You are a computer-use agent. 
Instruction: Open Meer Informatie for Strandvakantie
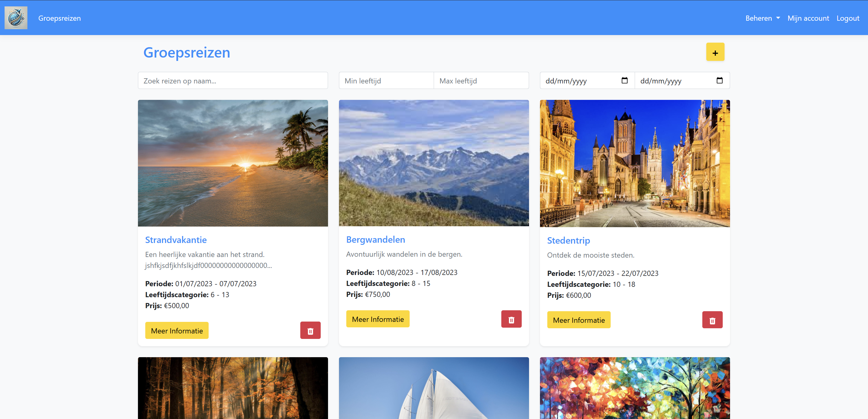(177, 330)
